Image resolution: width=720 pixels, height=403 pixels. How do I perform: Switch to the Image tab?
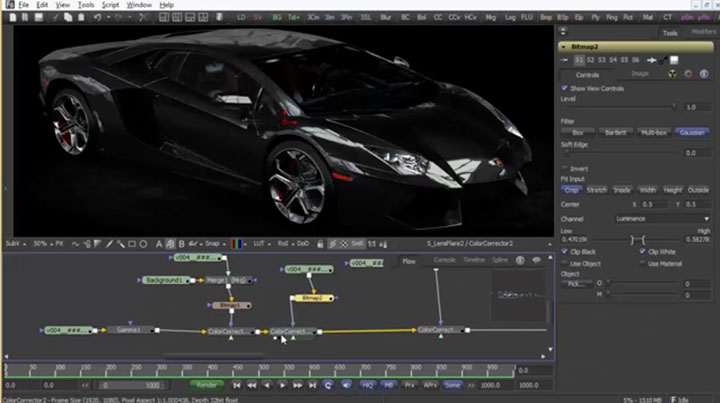pos(640,73)
